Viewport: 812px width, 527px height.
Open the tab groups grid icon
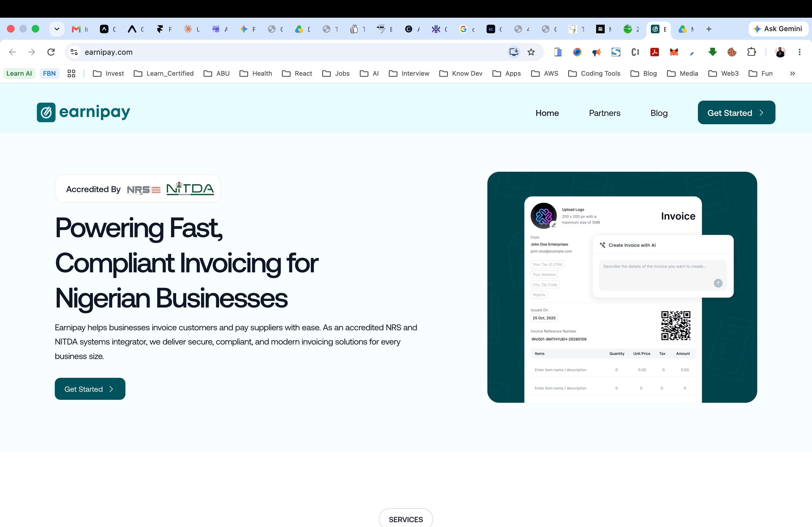click(71, 73)
